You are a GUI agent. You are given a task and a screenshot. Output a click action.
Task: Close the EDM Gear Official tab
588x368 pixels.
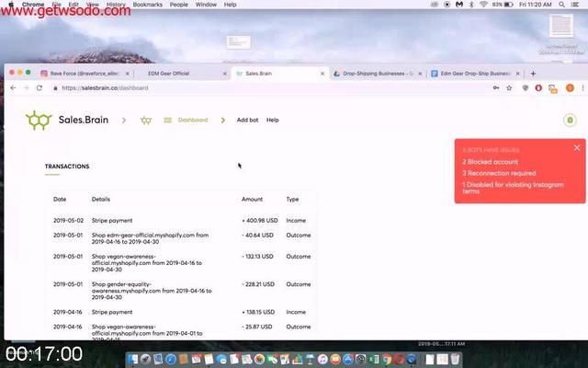click(x=224, y=74)
